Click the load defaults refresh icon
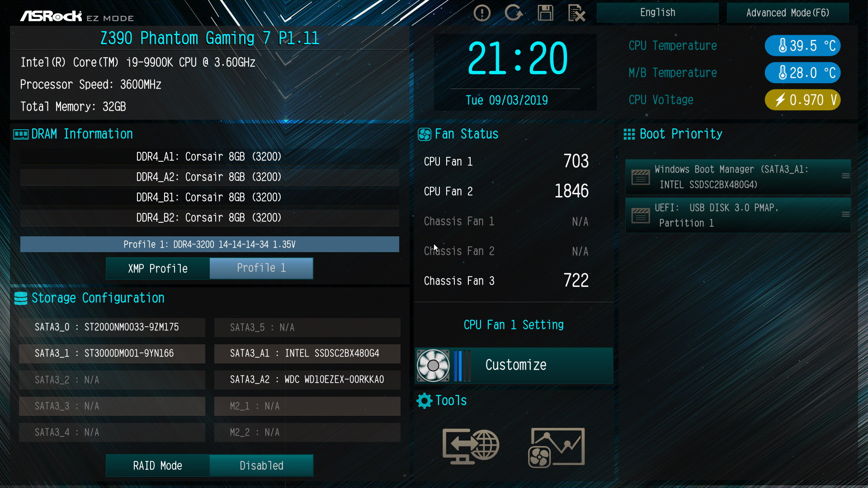 [514, 13]
